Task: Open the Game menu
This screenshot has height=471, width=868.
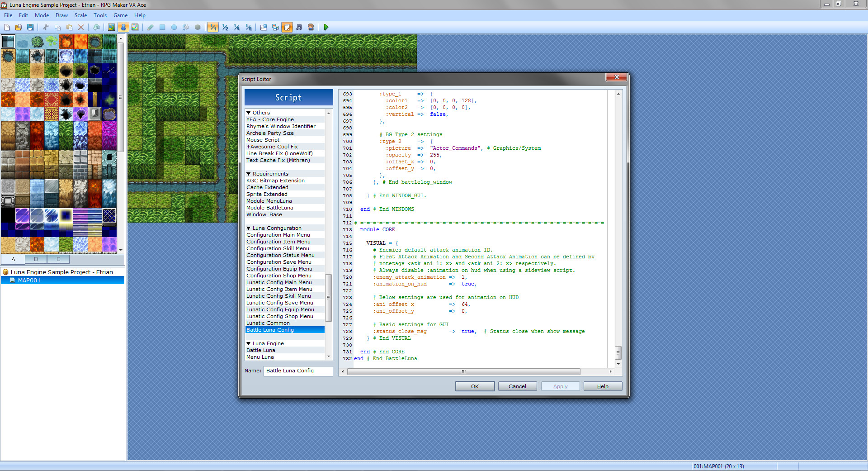Action: 120,15
